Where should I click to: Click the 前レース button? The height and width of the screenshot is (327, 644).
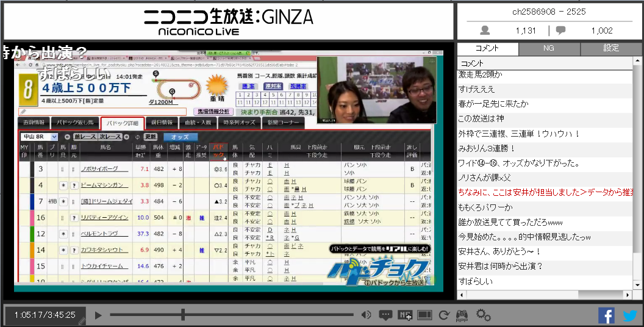[x=85, y=137]
